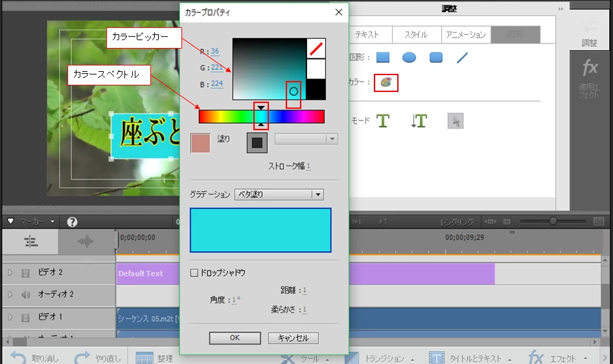The height and width of the screenshot is (364, 613).
Task: Open the Transitions menu
Action: click(x=379, y=358)
